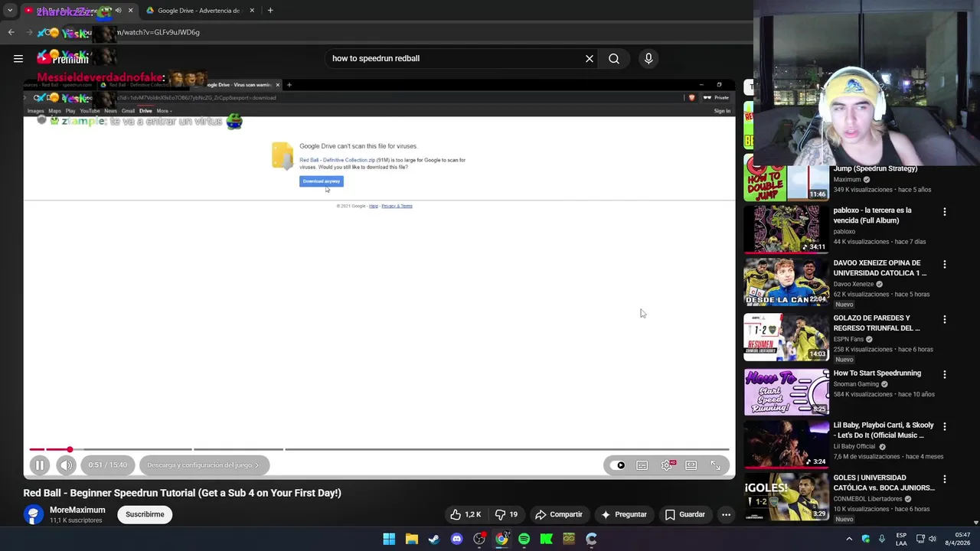Open How To Start Speedrunning thumbnail

[786, 392]
